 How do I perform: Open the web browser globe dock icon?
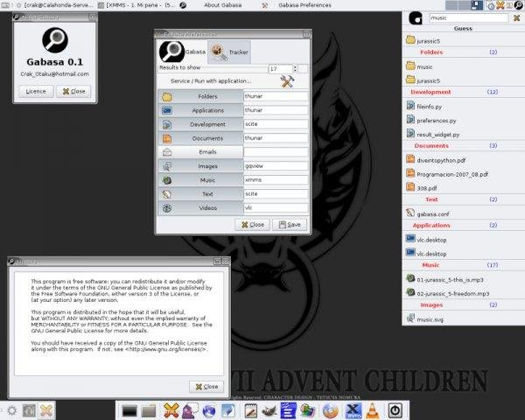tap(209, 411)
